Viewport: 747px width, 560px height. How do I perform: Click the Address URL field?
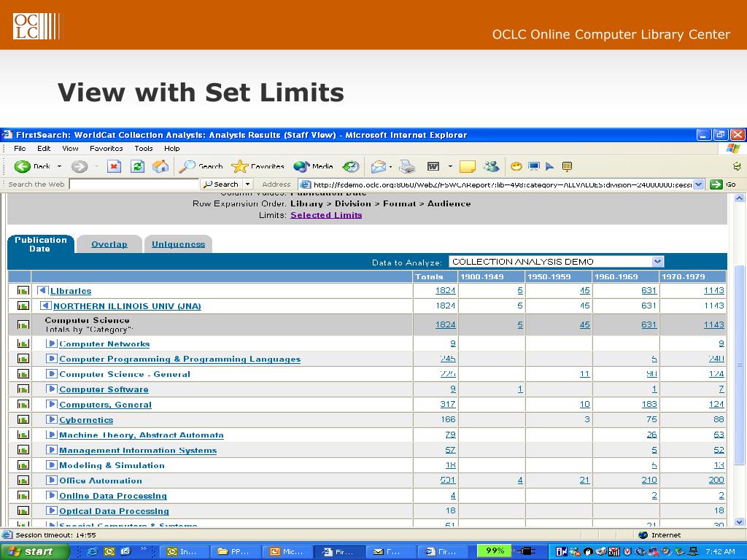point(502,184)
